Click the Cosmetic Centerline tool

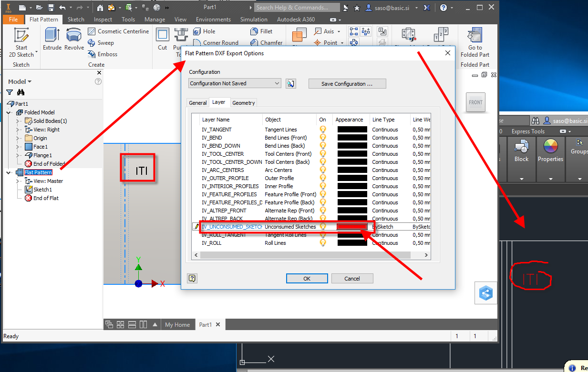(x=118, y=31)
